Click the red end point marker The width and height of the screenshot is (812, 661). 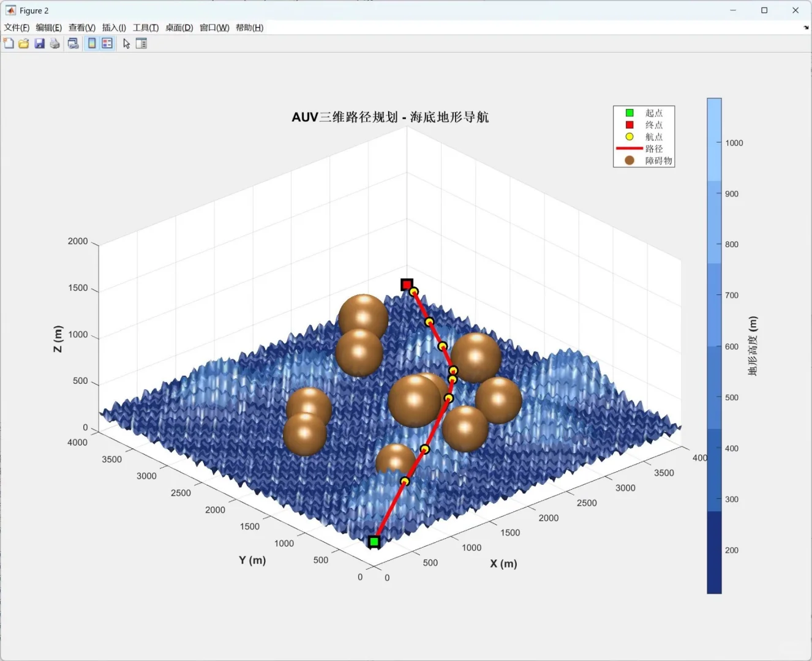click(407, 285)
